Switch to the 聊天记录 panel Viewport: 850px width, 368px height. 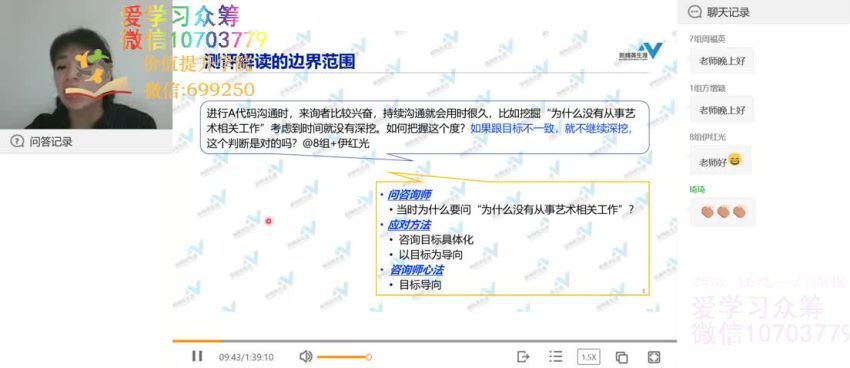728,12
